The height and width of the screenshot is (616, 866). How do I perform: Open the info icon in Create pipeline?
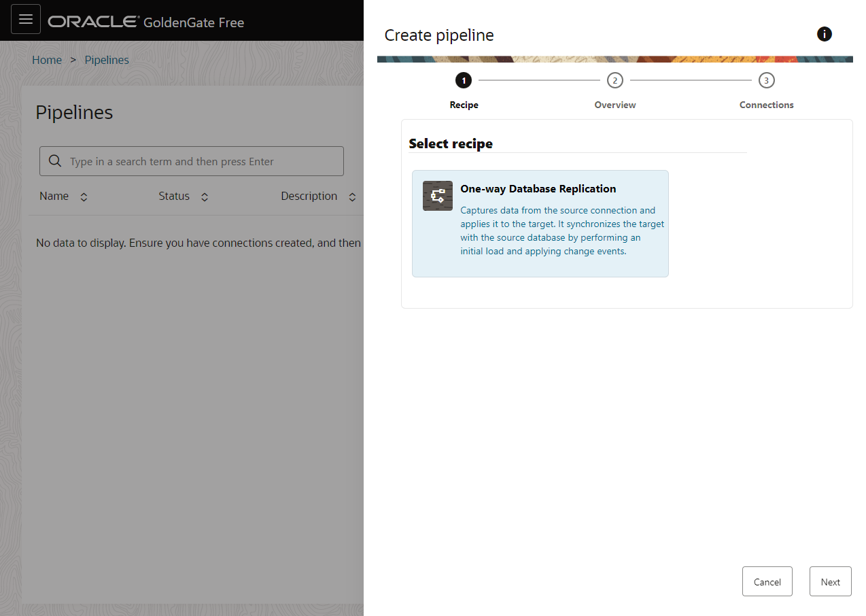pos(824,34)
